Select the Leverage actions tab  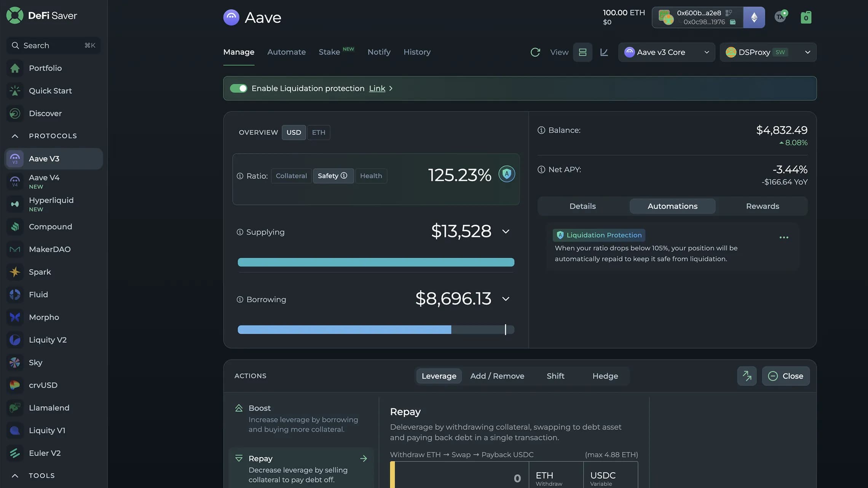tap(439, 376)
